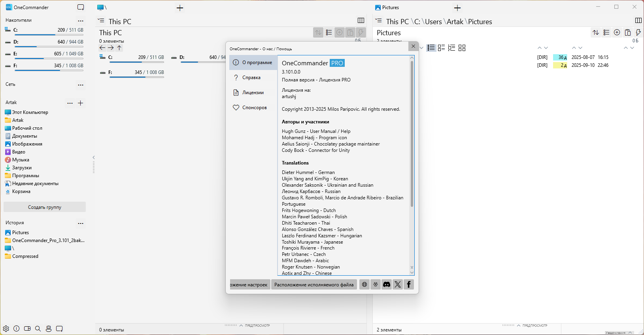The image size is (644, 335).
Task: Switch to the Pictures tab
Action: pyautogui.click(x=387, y=8)
